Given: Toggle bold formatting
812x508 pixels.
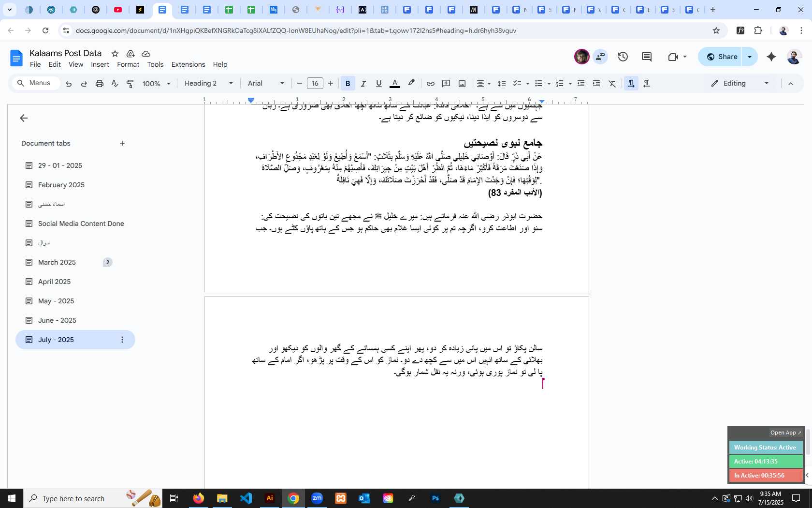Looking at the screenshot, I should (x=348, y=84).
